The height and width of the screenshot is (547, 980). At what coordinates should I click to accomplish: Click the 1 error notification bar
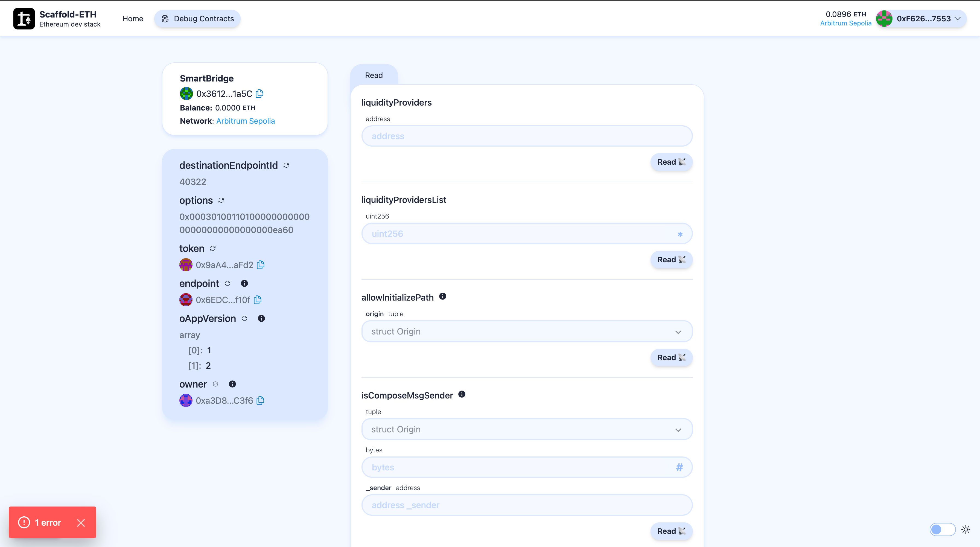click(x=52, y=522)
